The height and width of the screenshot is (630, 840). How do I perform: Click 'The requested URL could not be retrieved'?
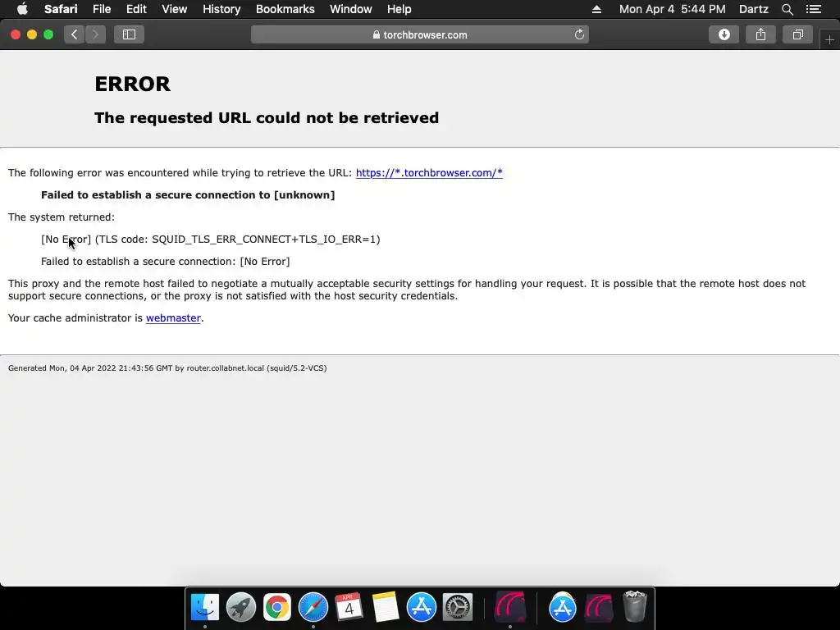pos(267,117)
